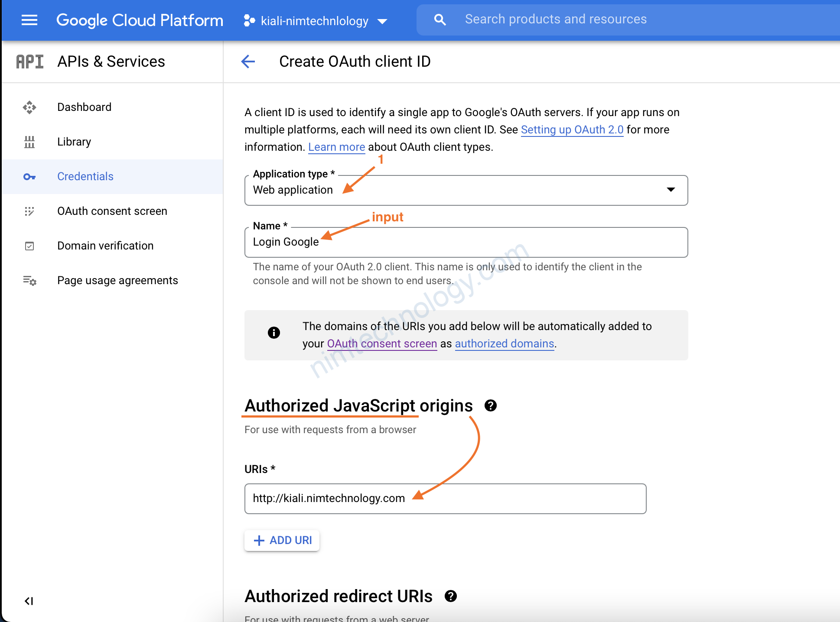Open the authorized domains link
The width and height of the screenshot is (840, 622).
click(x=505, y=343)
